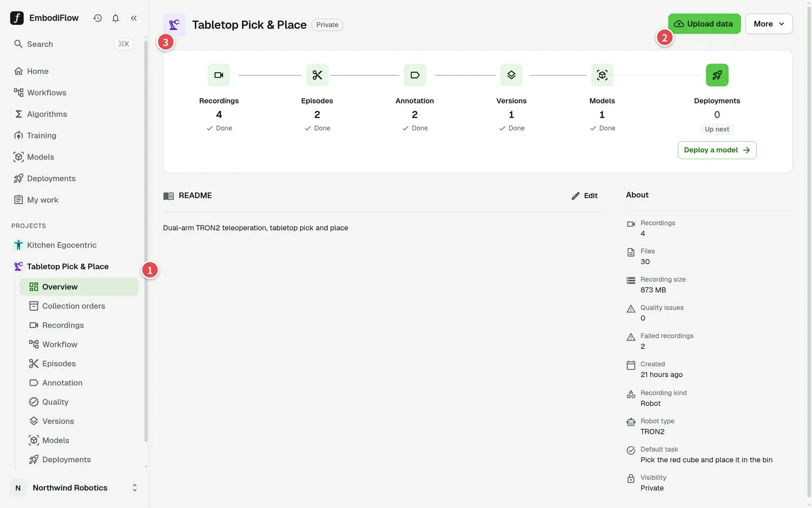Click the Upload data button
Image resolution: width=812 pixels, height=508 pixels.
pyautogui.click(x=704, y=24)
